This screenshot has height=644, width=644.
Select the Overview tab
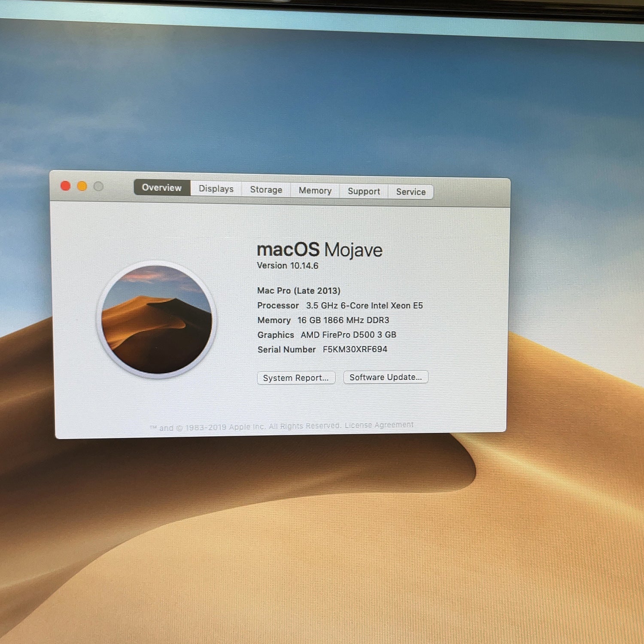coord(162,188)
